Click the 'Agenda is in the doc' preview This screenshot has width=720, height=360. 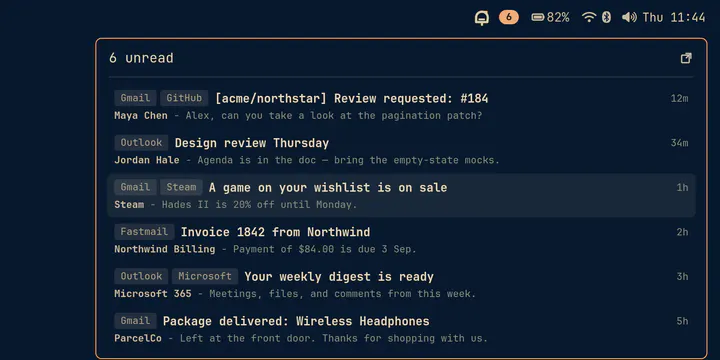tap(349, 160)
